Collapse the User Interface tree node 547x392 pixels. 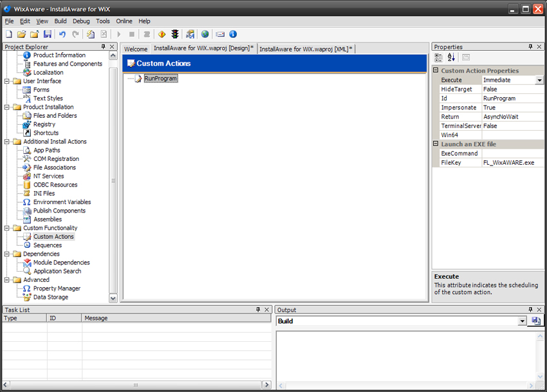coord(6,81)
